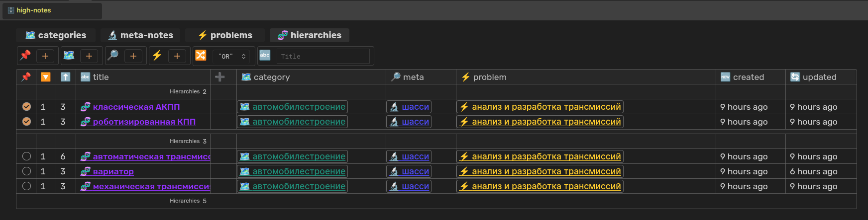Click the pin filter icon in toolbar
This screenshot has height=220, width=868.
(25, 56)
